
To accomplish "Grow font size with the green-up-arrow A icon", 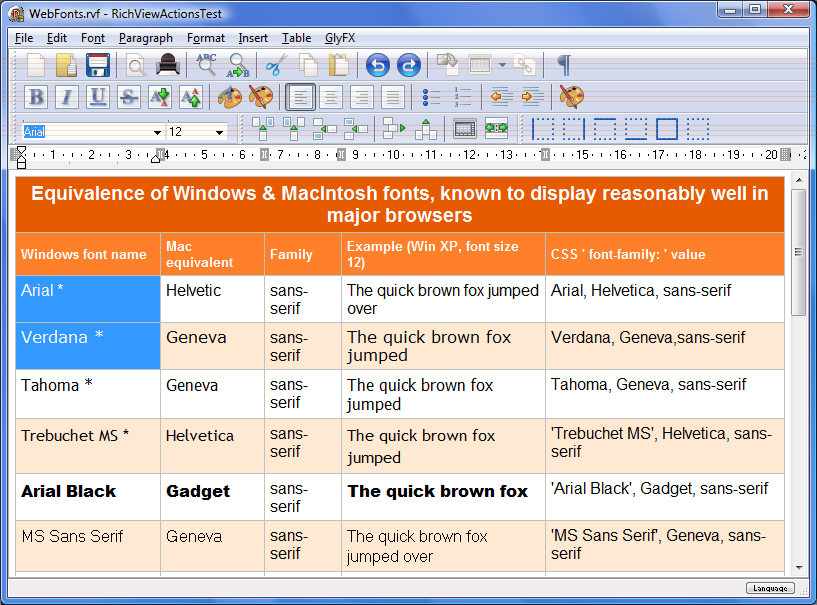I will (x=191, y=97).
